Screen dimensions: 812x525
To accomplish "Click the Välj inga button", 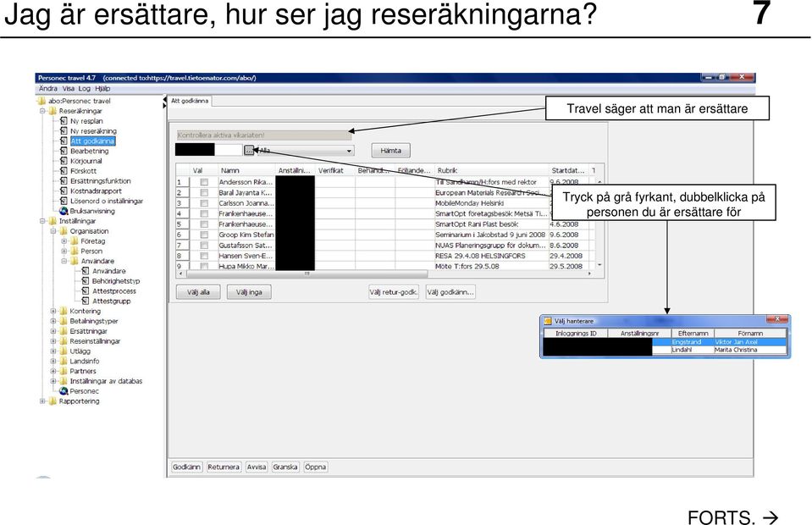I will pos(249,292).
